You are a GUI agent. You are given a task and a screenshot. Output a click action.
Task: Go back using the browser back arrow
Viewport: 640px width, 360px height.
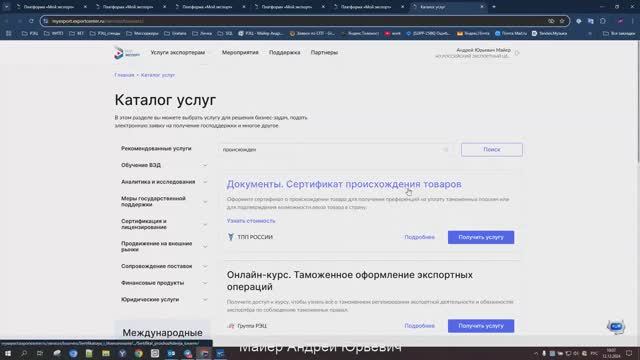click(7, 21)
